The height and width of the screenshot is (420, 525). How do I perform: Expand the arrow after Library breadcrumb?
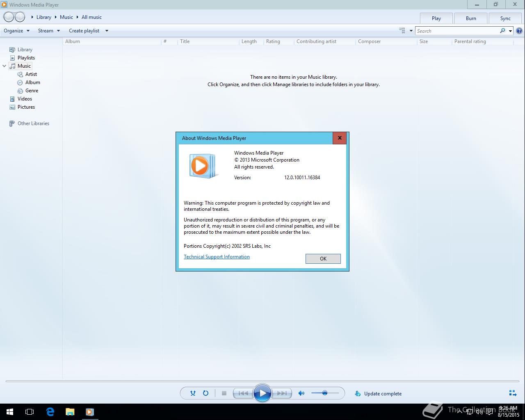[55, 17]
